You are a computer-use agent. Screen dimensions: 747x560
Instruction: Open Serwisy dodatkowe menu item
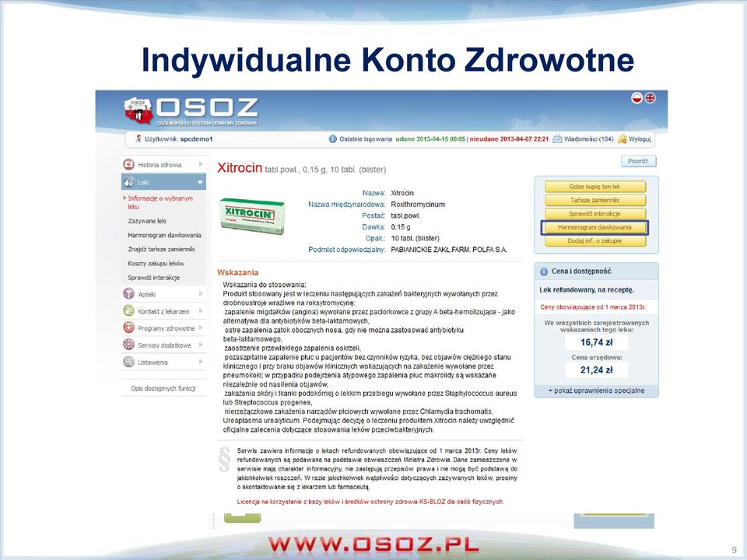164,345
